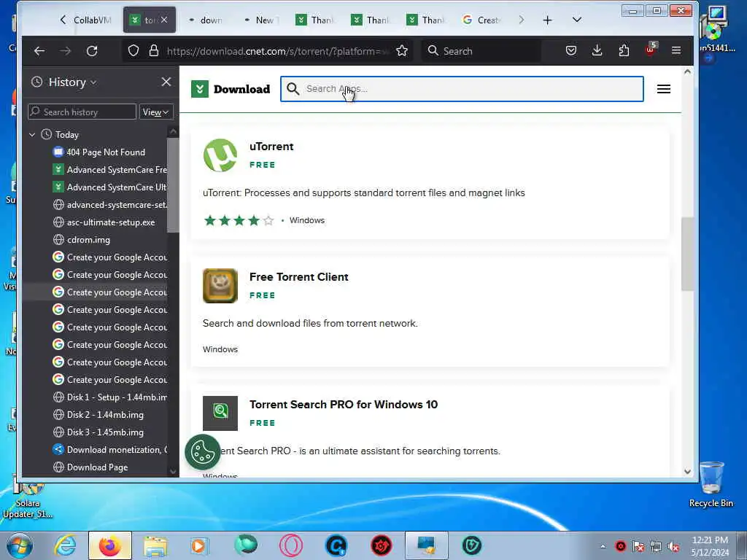
Task: Click the uTorrent app icon
Action: point(220,155)
